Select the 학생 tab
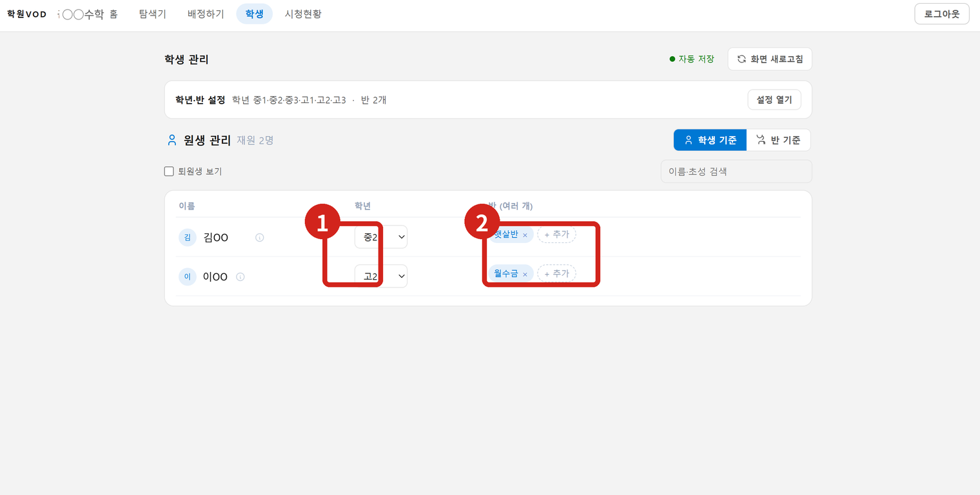 click(255, 14)
